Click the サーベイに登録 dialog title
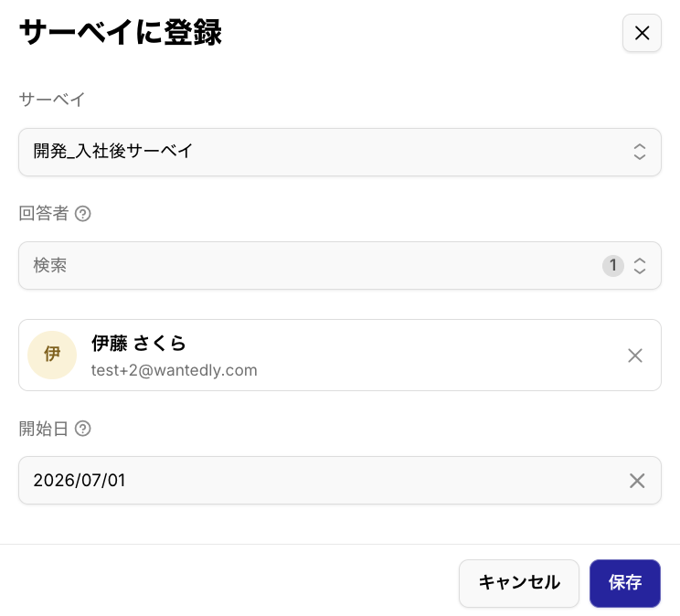The width and height of the screenshot is (680, 616). tap(121, 33)
